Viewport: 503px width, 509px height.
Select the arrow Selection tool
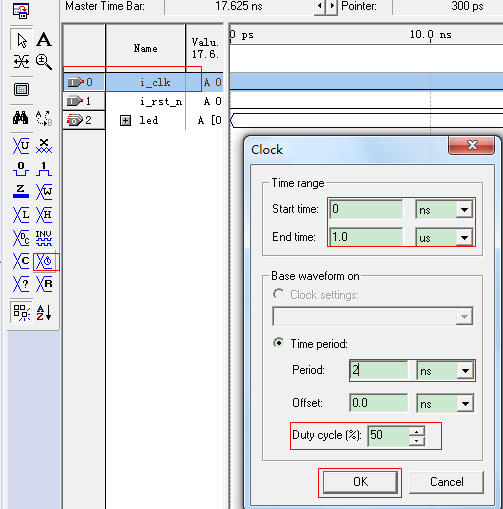[x=22, y=40]
